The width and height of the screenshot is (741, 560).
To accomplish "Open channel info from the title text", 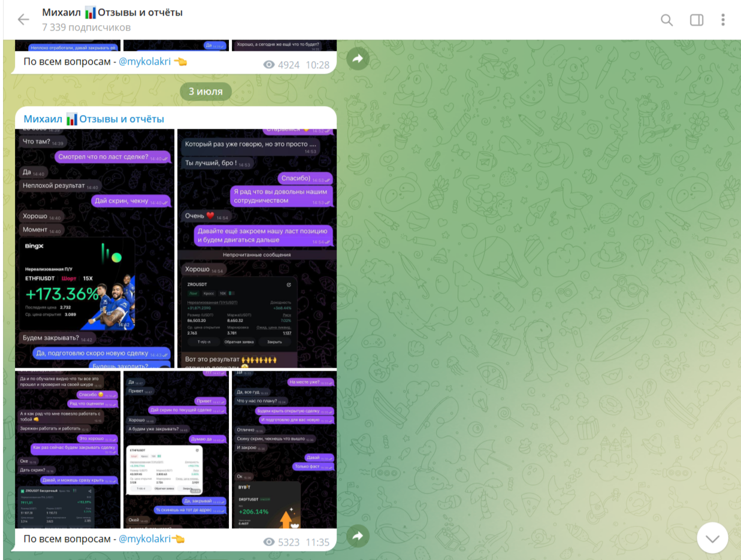I will (x=112, y=13).
